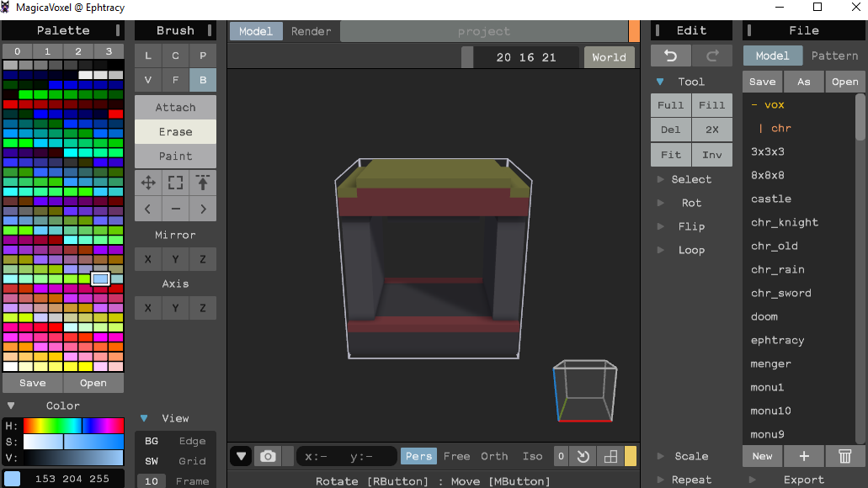This screenshot has height=488, width=868.
Task: Toggle Axis Z lock
Action: point(203,308)
